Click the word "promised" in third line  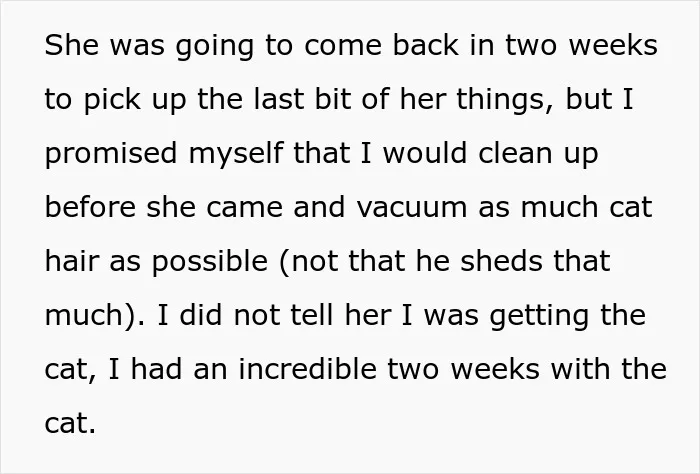coord(111,154)
